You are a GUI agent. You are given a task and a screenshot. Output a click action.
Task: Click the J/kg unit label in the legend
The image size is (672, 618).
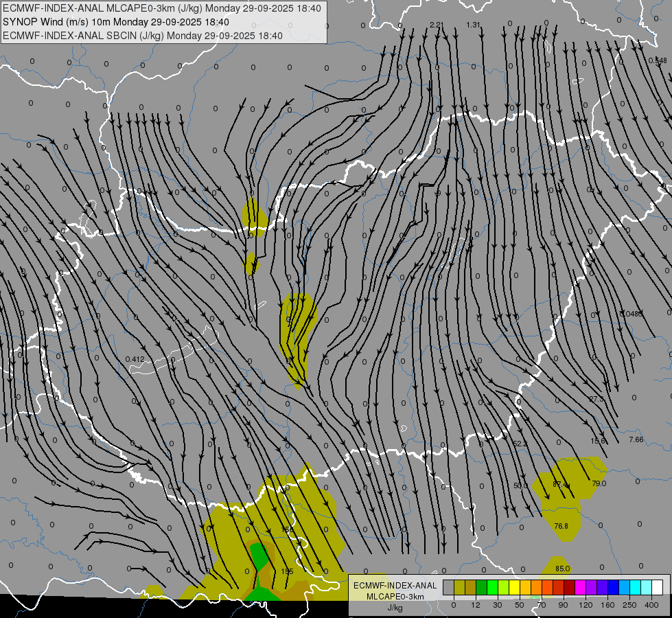[395, 608]
